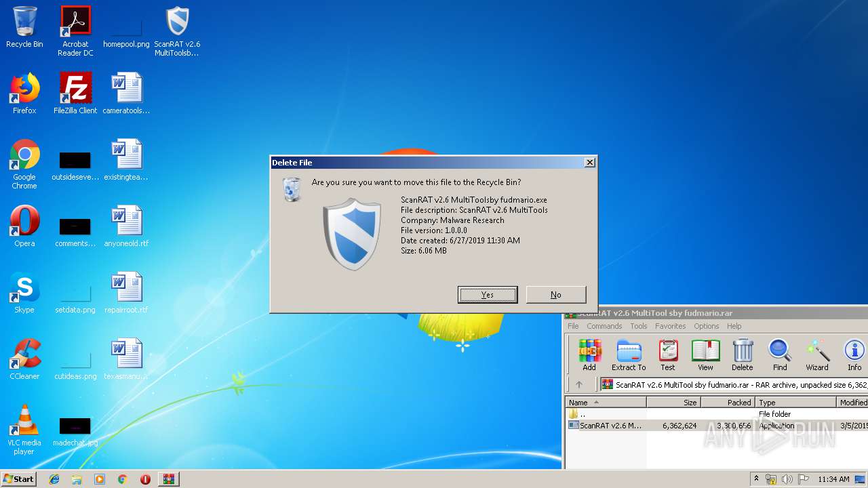Open Chrome from taskbar

122,479
